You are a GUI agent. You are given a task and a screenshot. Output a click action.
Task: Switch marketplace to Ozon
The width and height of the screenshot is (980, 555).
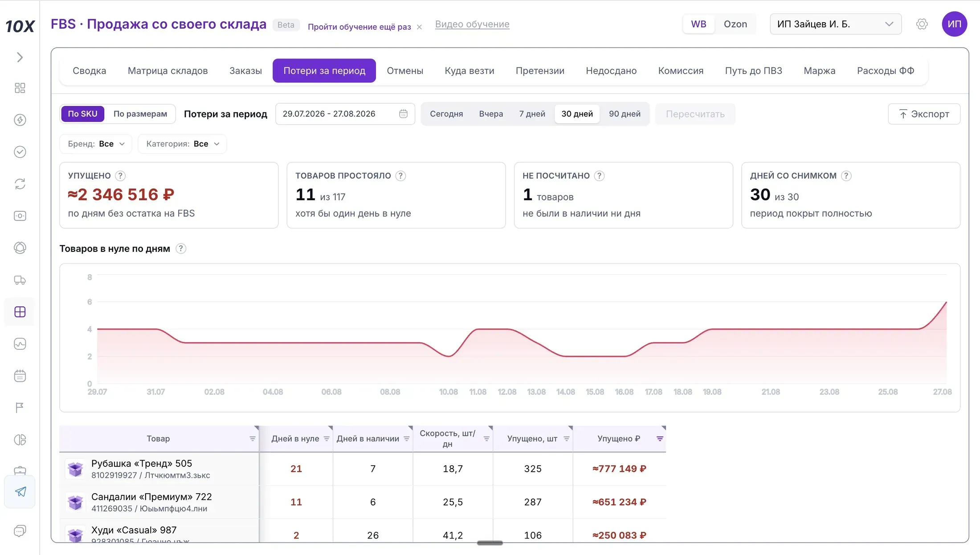click(x=735, y=24)
